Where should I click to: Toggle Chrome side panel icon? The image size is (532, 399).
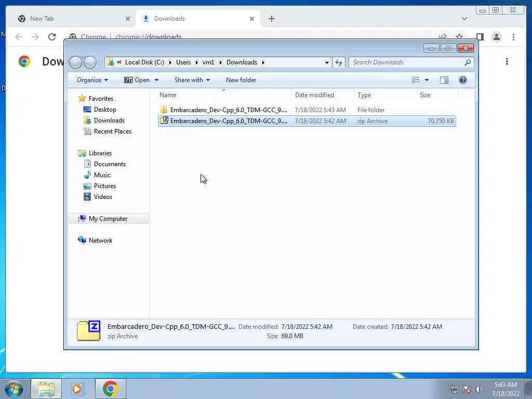(x=480, y=37)
